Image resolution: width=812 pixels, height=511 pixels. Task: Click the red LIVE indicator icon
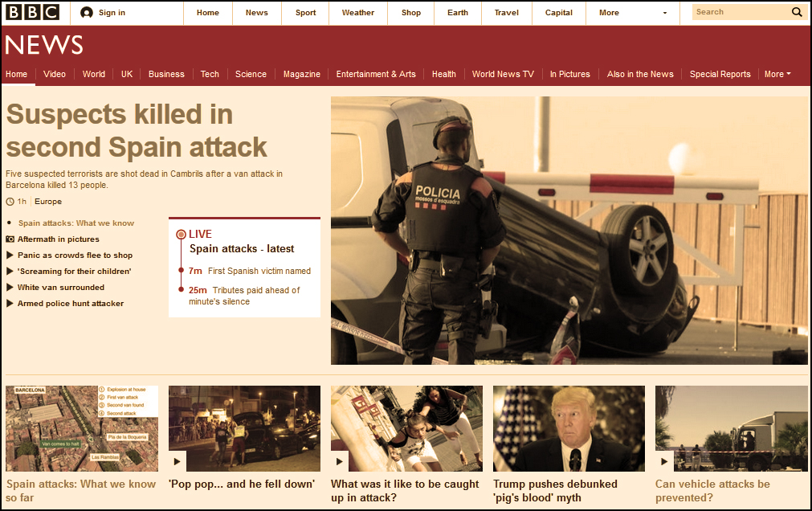tap(181, 234)
